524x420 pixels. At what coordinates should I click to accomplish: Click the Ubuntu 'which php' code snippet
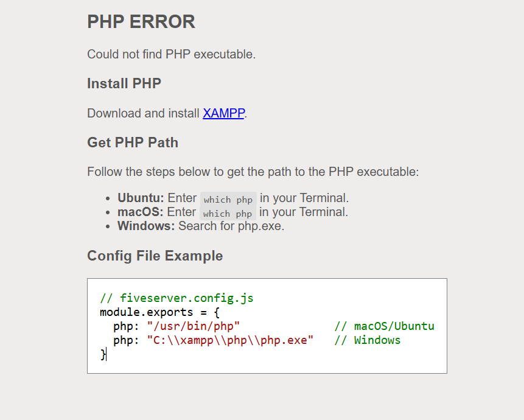tap(228, 199)
